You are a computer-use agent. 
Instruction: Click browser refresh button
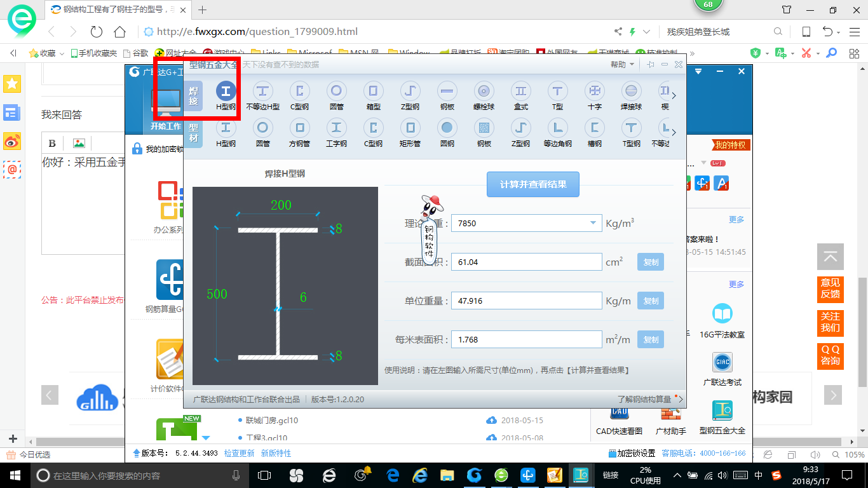[x=97, y=32]
